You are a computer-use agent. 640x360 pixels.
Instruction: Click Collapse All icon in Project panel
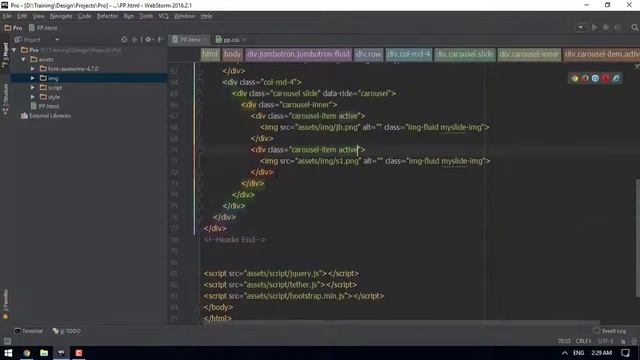click(135, 40)
